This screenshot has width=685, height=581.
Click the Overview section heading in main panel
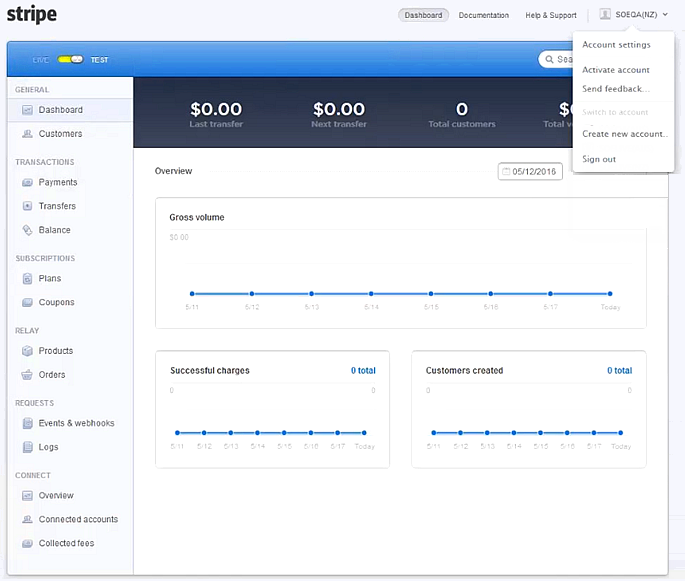tap(173, 171)
